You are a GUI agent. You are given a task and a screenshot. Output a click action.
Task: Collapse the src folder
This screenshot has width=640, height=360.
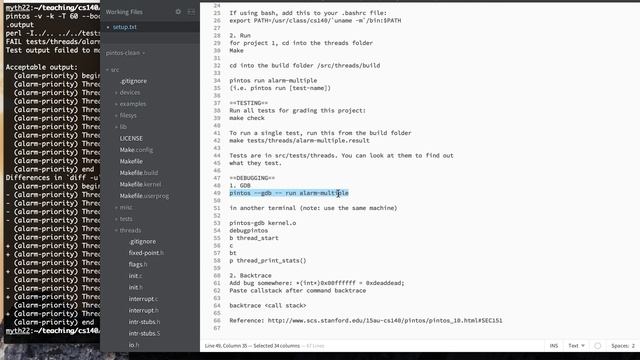pyautogui.click(x=113, y=70)
